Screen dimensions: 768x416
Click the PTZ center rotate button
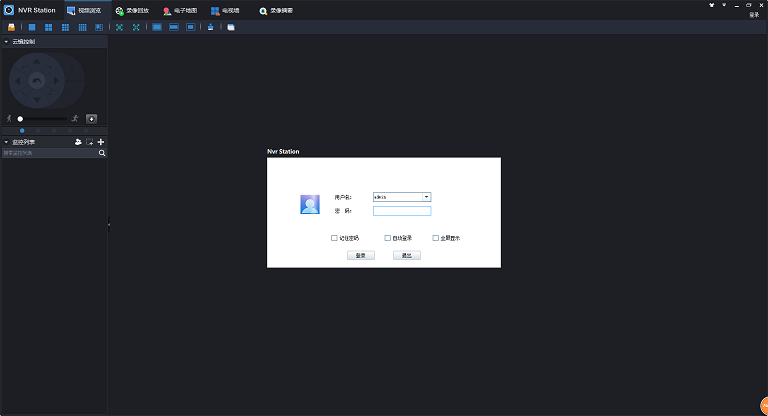[x=37, y=80]
